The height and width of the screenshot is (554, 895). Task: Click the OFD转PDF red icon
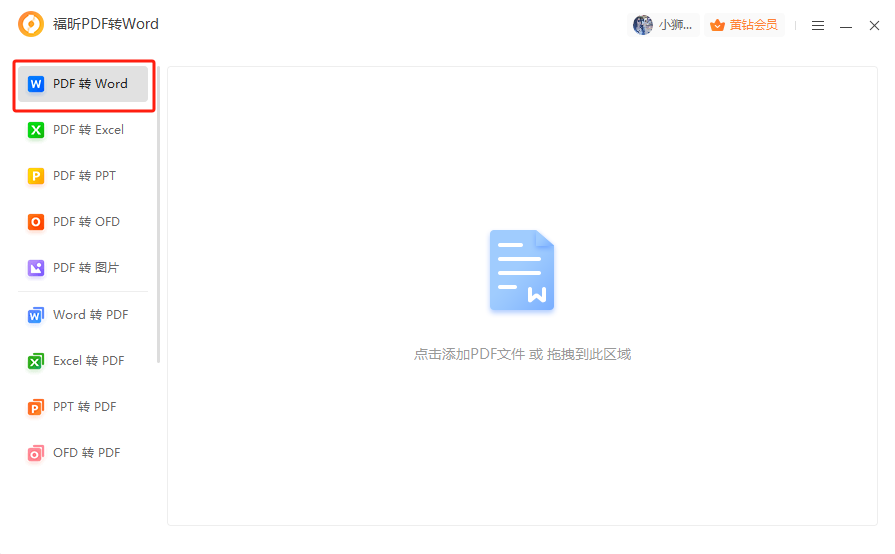36,453
